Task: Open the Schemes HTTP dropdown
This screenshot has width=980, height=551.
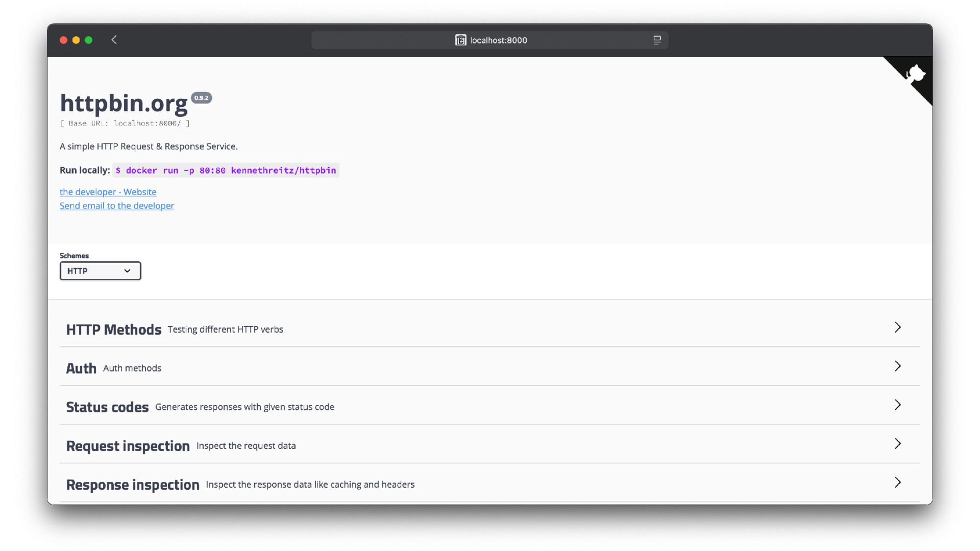Action: point(100,271)
